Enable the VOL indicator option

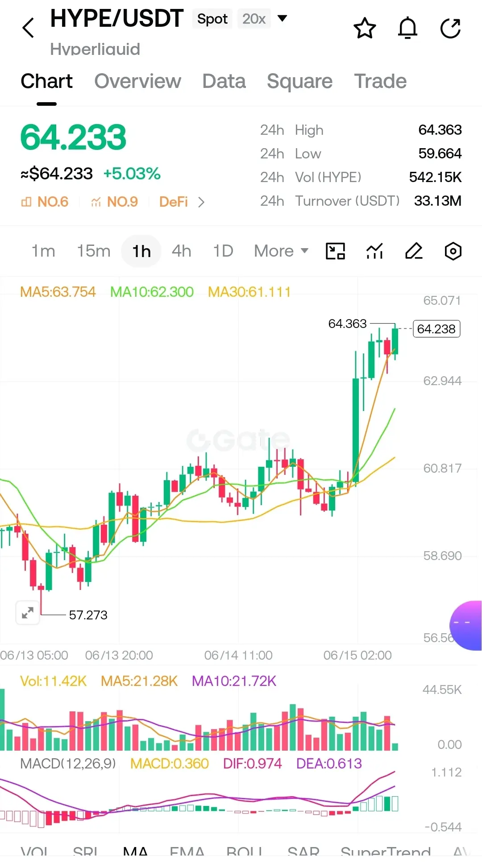[x=34, y=851]
